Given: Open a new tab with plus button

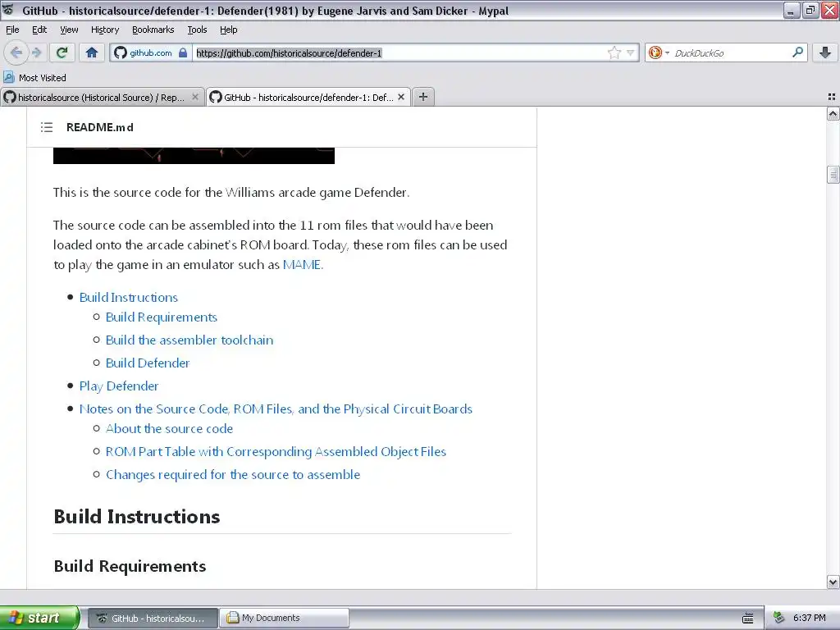Looking at the screenshot, I should (423, 97).
